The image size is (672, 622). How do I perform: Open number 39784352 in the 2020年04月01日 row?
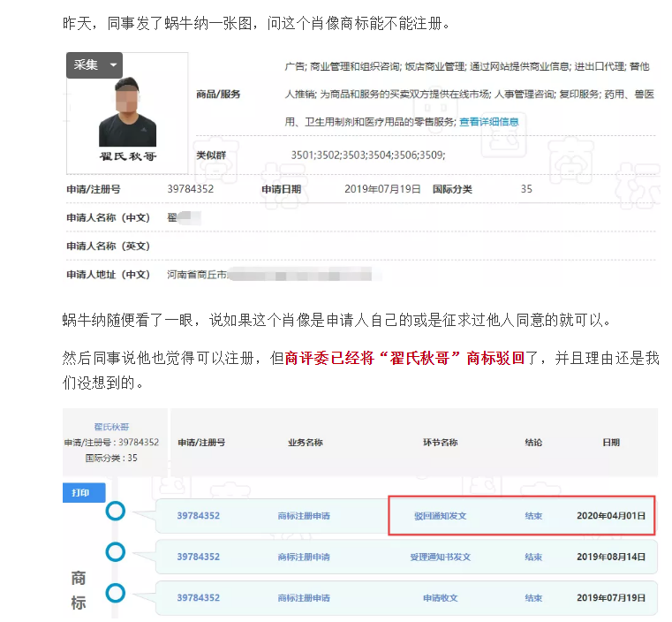point(199,516)
